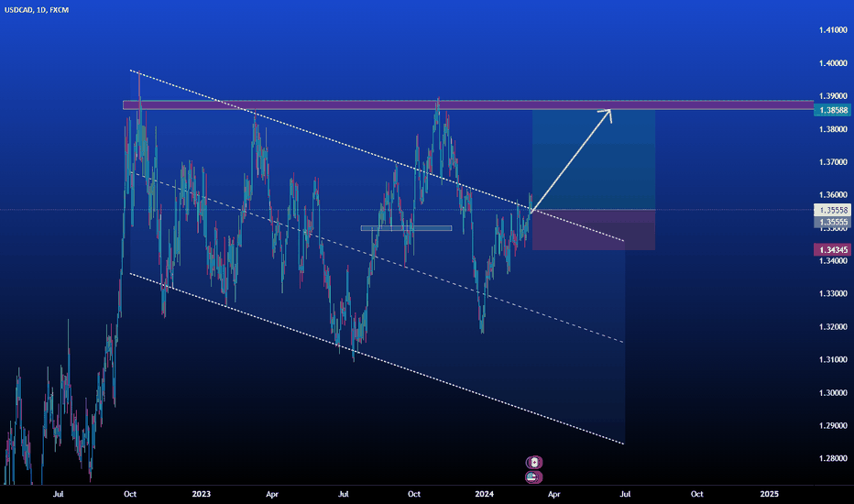Click the 2024 label on time axis
This screenshot has height=504, width=854.
(x=484, y=494)
